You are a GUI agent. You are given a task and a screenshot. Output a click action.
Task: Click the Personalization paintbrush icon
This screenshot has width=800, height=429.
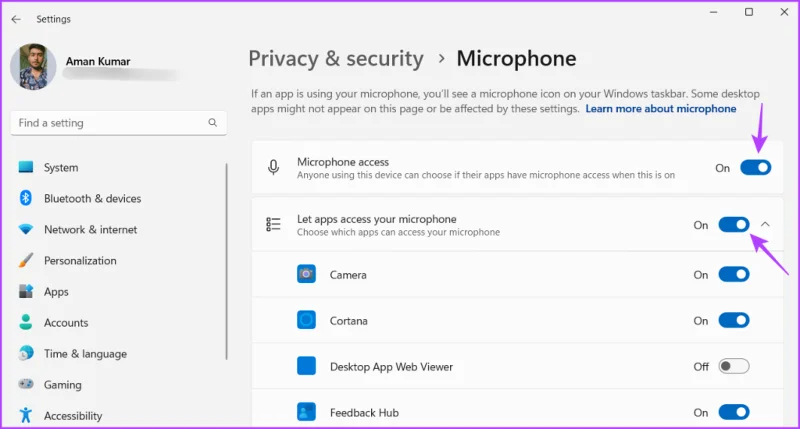click(x=26, y=260)
